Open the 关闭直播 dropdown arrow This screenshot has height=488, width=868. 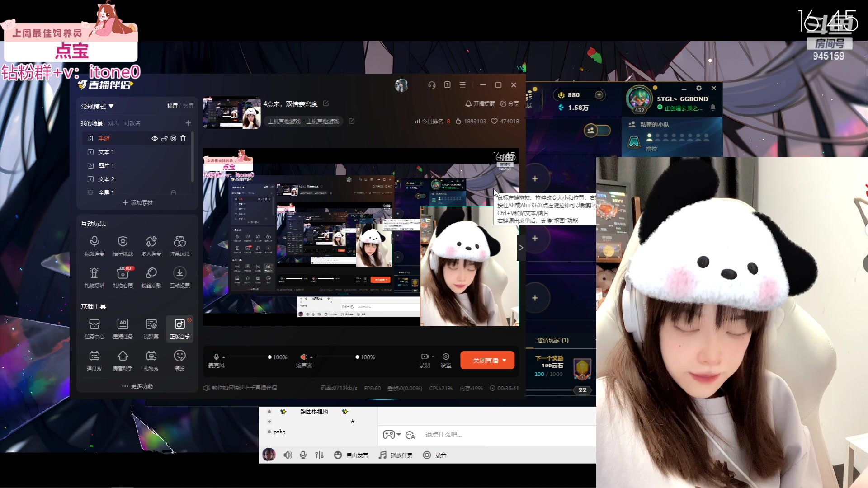click(505, 360)
